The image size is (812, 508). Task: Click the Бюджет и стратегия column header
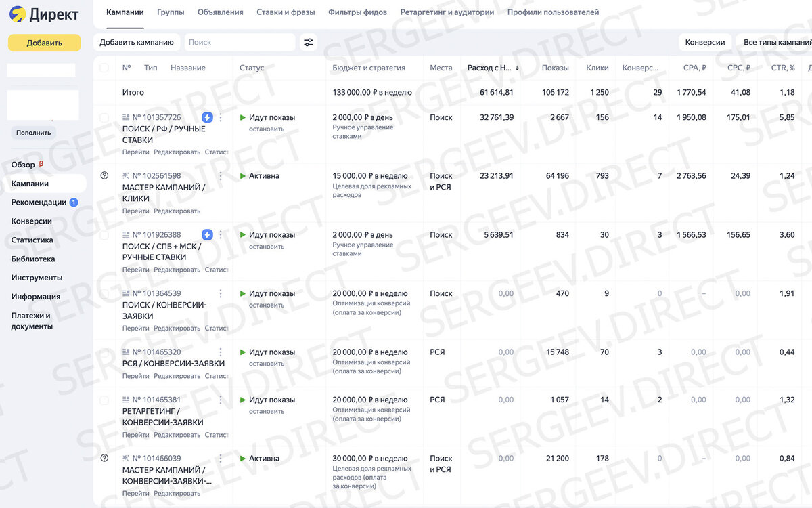tap(369, 68)
